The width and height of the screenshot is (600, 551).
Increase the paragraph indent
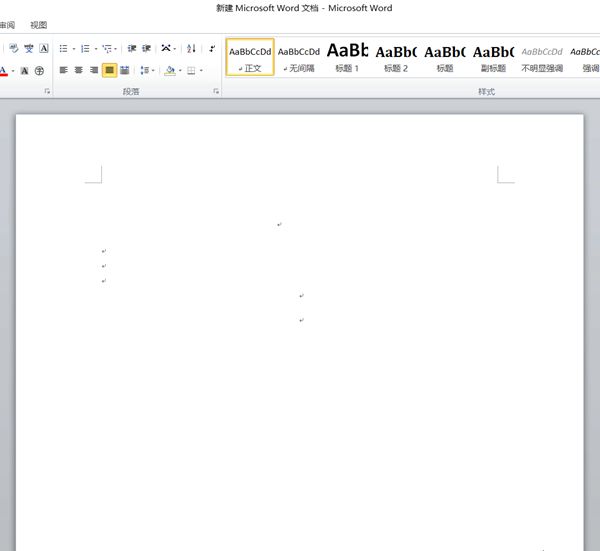tap(146, 48)
